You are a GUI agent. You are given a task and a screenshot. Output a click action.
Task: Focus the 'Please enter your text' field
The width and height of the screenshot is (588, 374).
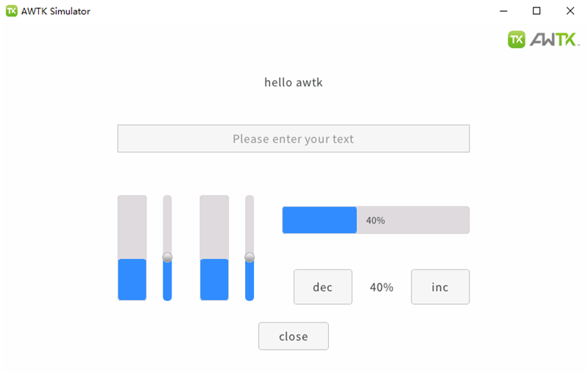coord(293,138)
